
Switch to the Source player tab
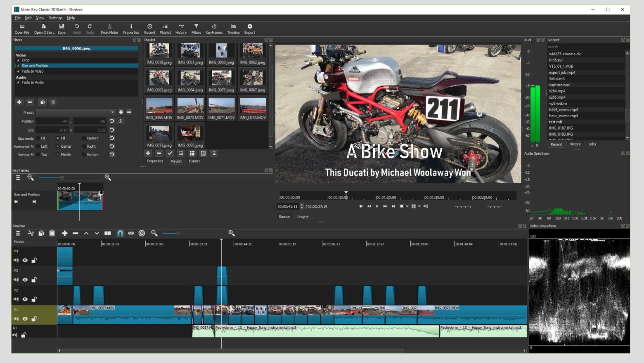point(284,217)
